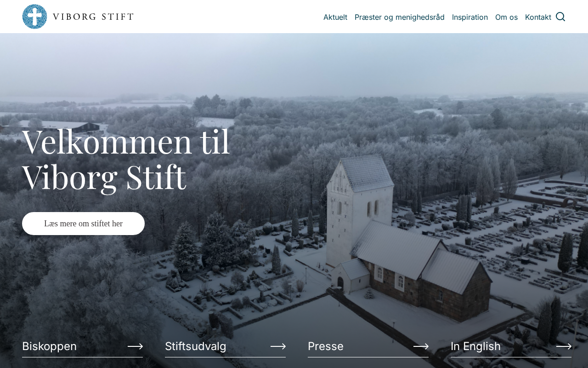Open the search magnifier icon
Viewport: 588px width, 368px height.
pos(560,17)
